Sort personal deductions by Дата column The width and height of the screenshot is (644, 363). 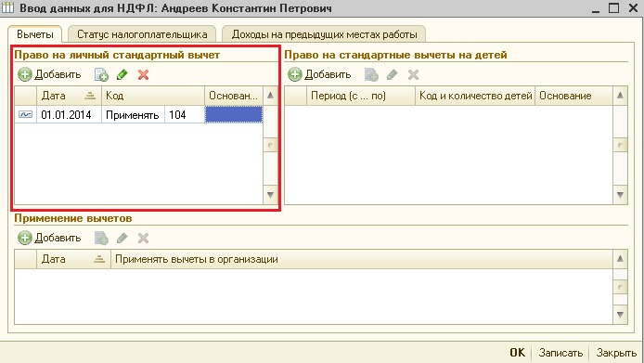click(69, 96)
